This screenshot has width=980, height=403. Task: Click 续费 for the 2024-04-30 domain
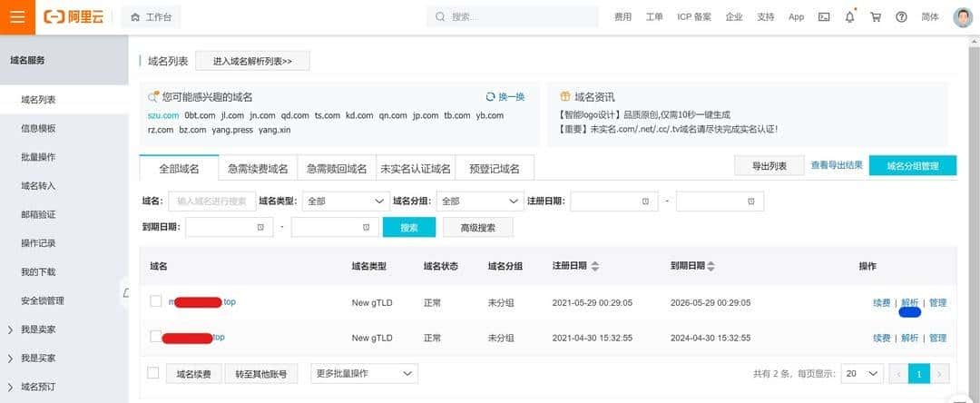point(882,338)
